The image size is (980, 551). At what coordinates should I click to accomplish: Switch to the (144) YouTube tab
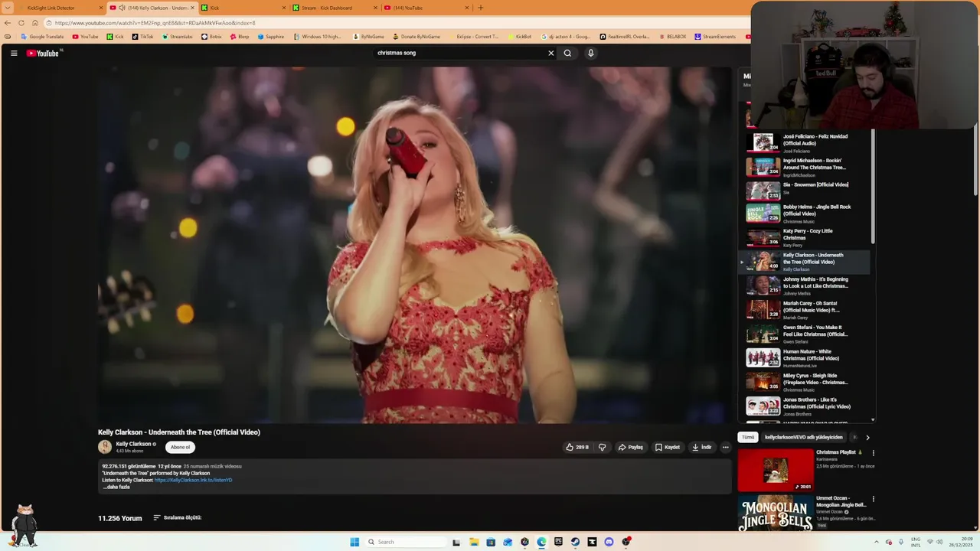click(425, 8)
